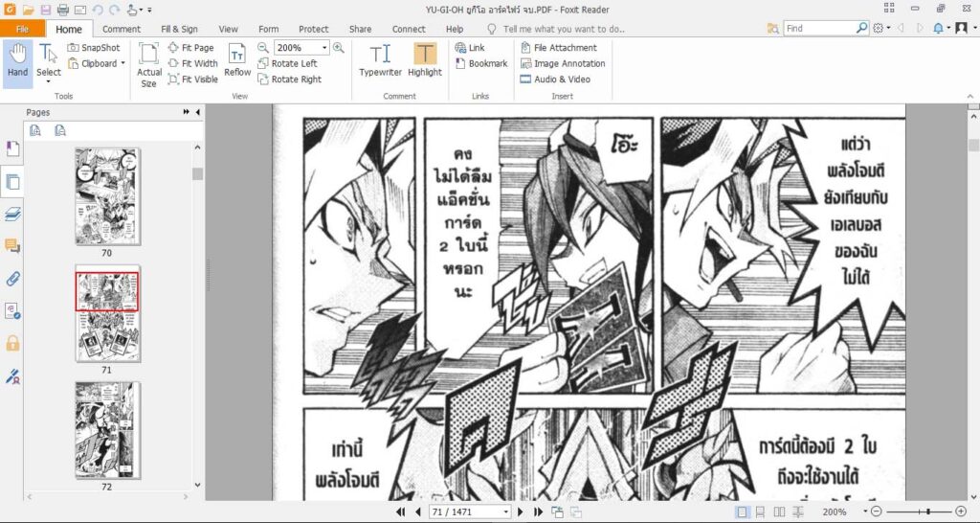Toggle the Pages thumbnail panel
Screen dimensions: 980x523
(12, 182)
